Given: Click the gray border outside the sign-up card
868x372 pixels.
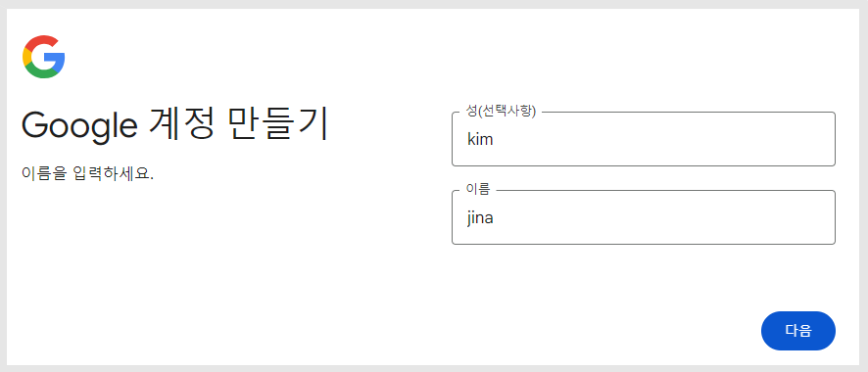Looking at the screenshot, I should click(x=434, y=4).
